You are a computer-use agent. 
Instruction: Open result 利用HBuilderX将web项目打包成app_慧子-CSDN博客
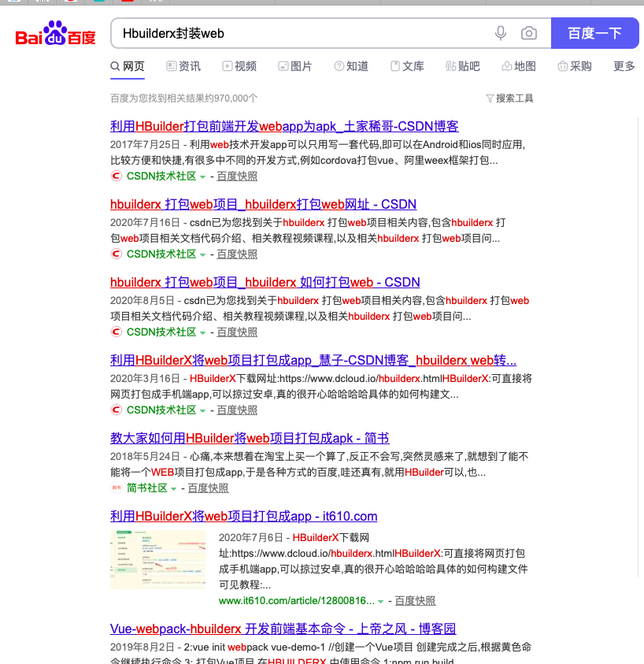[x=313, y=360]
